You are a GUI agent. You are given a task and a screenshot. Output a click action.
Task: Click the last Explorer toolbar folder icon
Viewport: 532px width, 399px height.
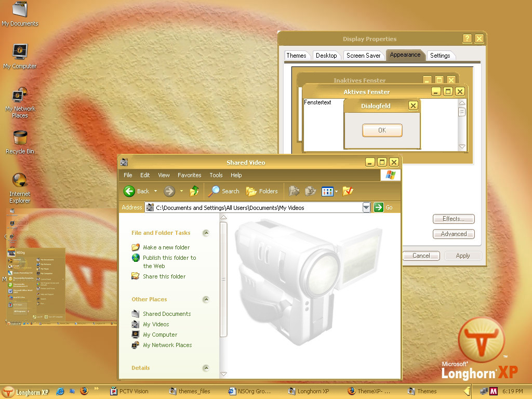pyautogui.click(x=348, y=191)
